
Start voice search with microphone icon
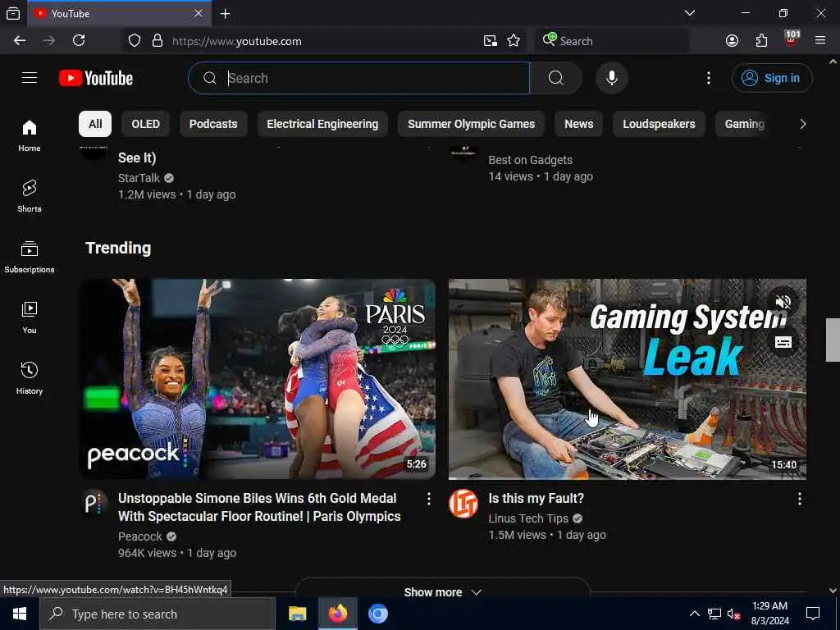click(x=611, y=78)
